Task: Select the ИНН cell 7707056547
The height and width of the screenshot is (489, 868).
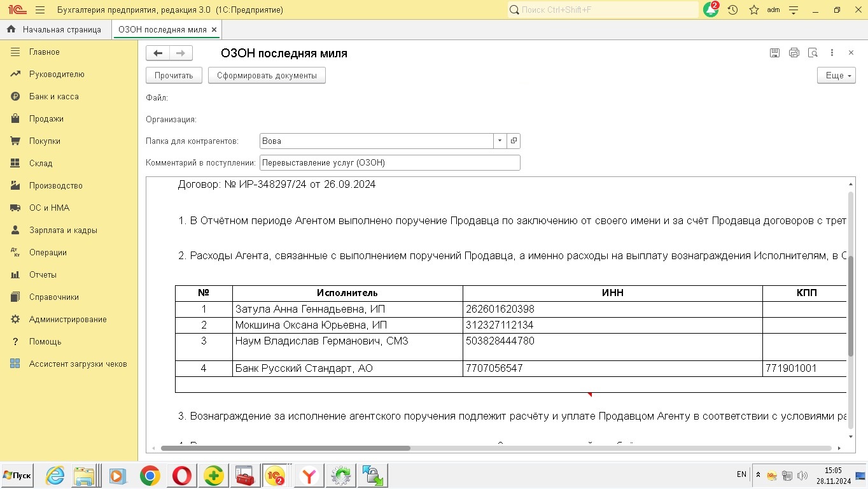Action: [x=613, y=369]
